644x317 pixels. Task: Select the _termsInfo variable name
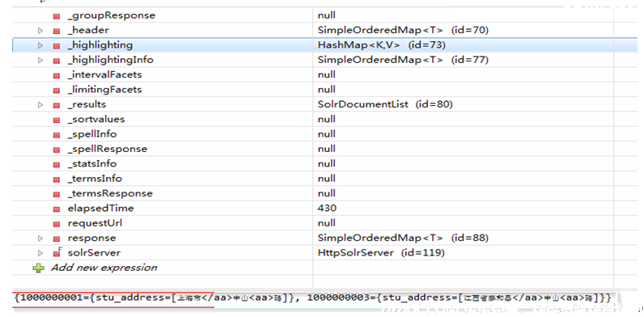pyautogui.click(x=95, y=179)
